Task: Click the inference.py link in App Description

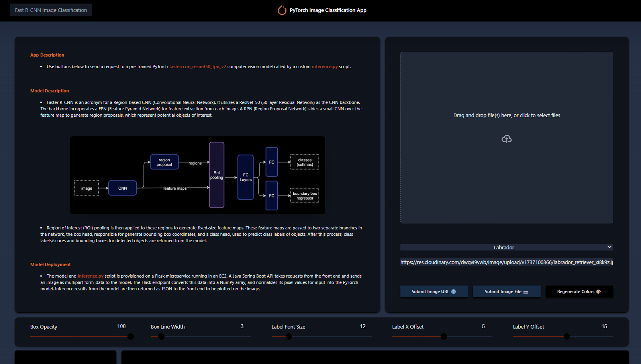Action: tap(325, 67)
